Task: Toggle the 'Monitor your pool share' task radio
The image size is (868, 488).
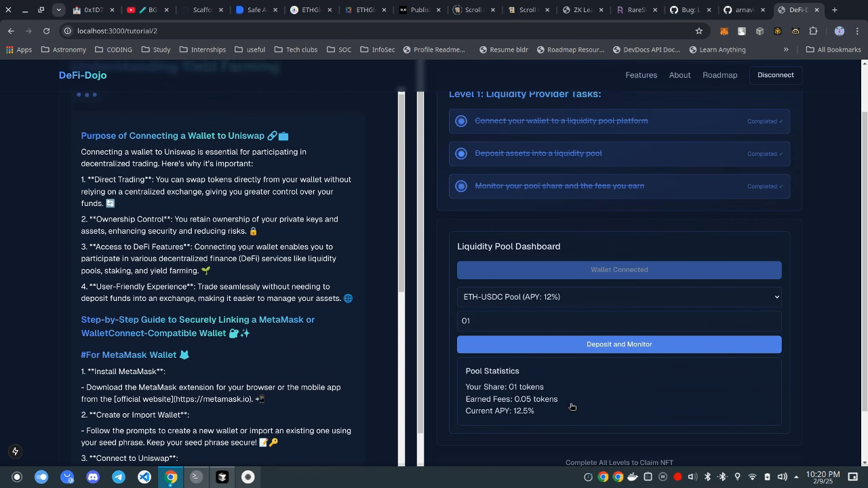Action: click(x=461, y=186)
